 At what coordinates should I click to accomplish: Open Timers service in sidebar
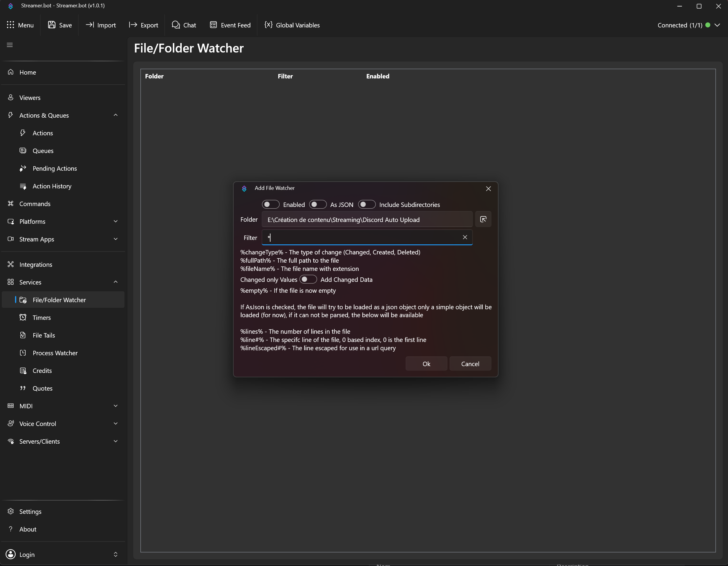(42, 317)
